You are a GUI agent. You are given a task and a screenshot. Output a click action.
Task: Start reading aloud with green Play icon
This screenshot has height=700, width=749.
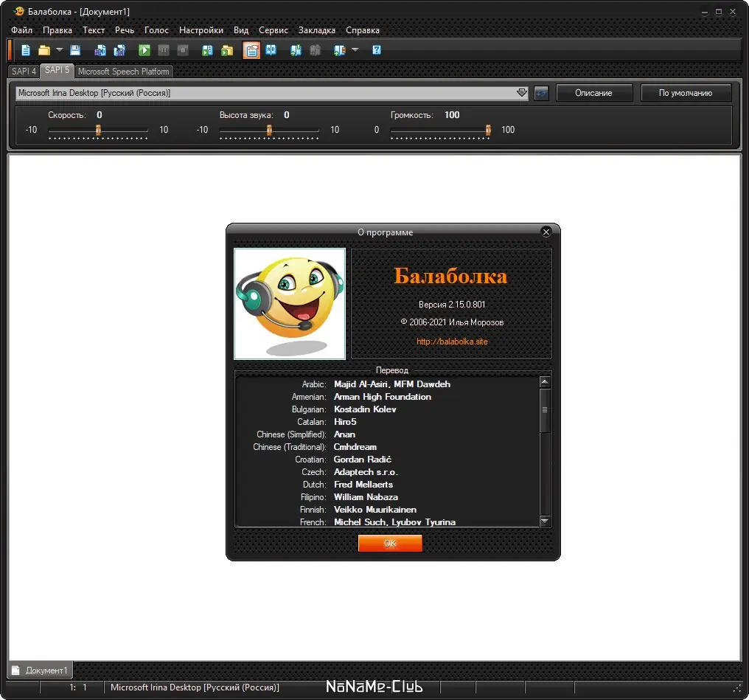[x=144, y=50]
